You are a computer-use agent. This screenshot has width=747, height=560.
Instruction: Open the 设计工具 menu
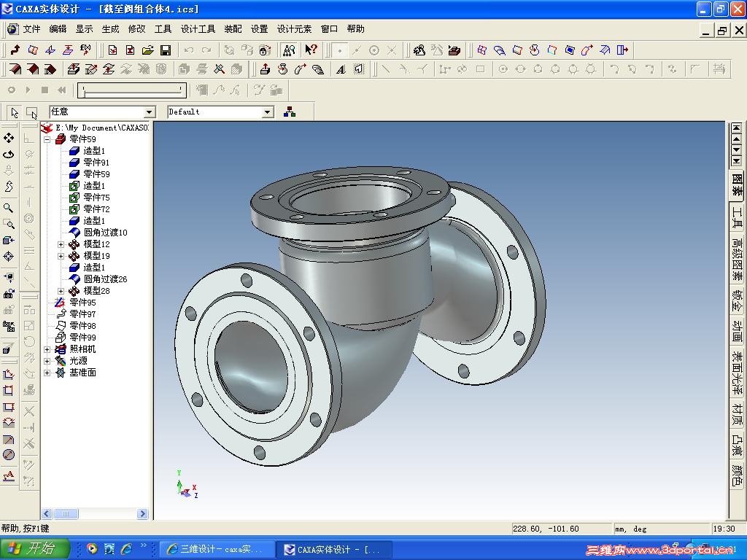pos(198,29)
